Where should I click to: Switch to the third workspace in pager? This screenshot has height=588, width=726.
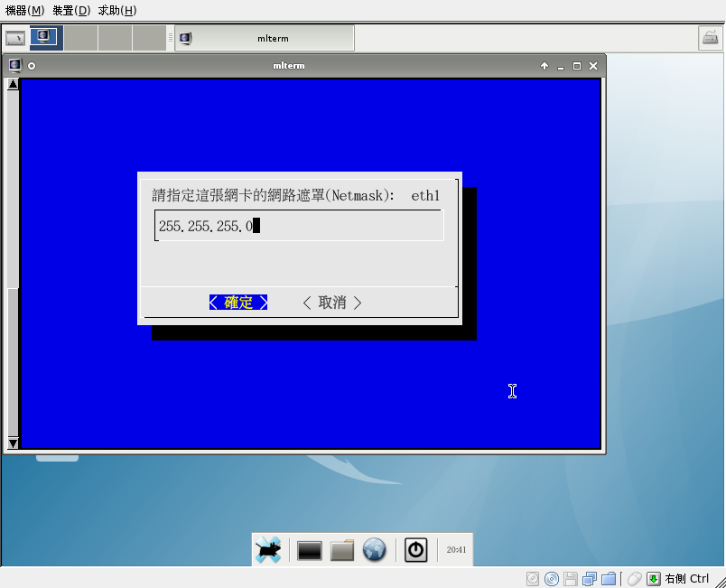click(115, 38)
